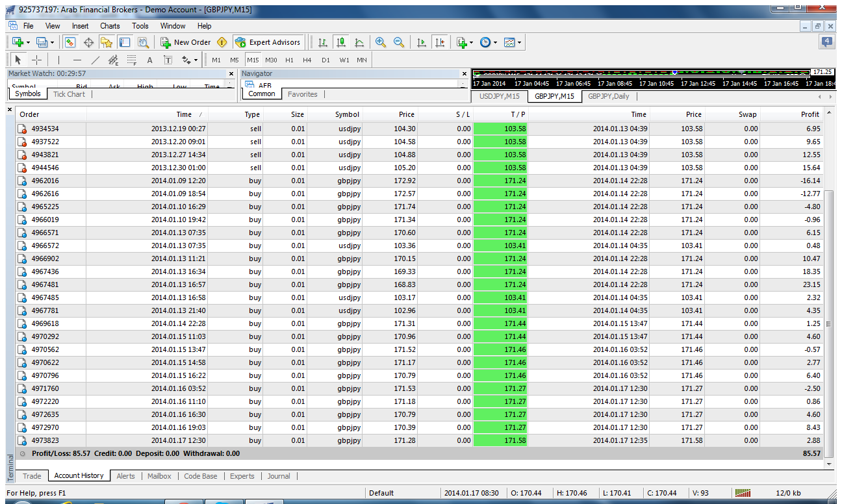Switch timeframe to H4

pos(307,60)
